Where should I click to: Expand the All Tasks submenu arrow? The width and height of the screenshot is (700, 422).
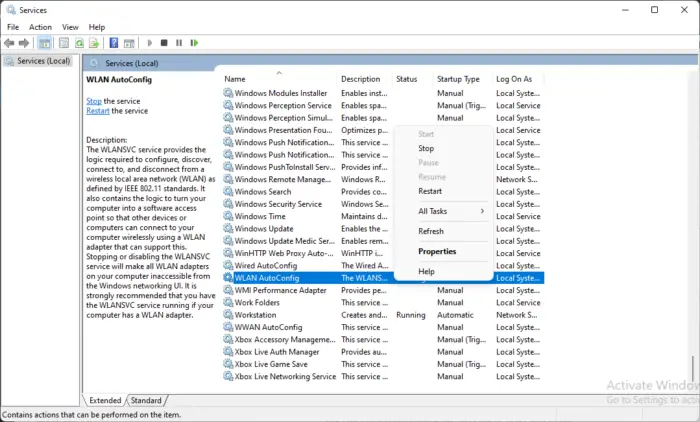[482, 211]
